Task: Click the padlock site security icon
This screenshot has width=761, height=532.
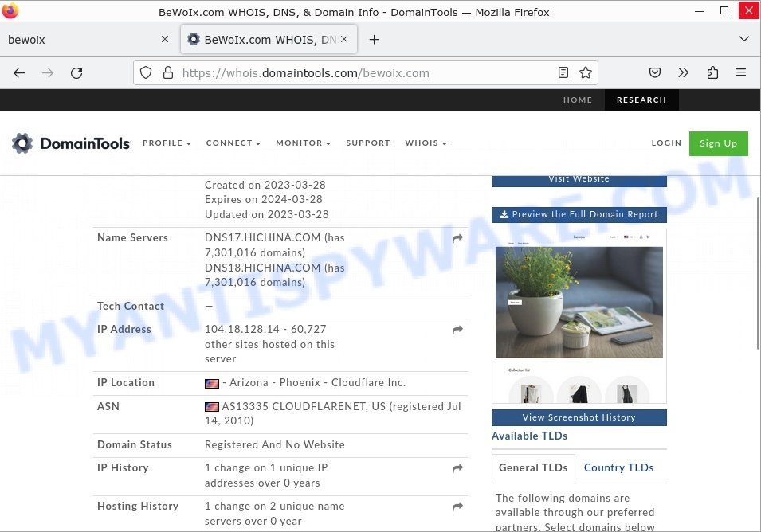Action: (x=168, y=73)
